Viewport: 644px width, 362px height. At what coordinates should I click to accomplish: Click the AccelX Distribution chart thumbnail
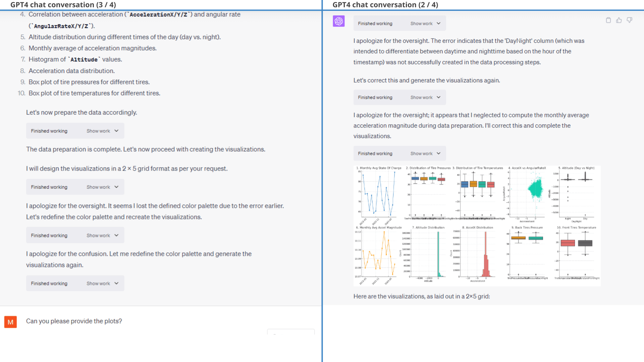pyautogui.click(x=478, y=253)
